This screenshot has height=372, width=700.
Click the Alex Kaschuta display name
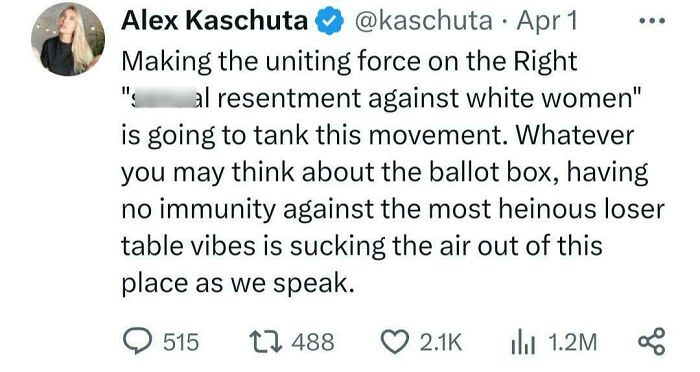(x=215, y=21)
